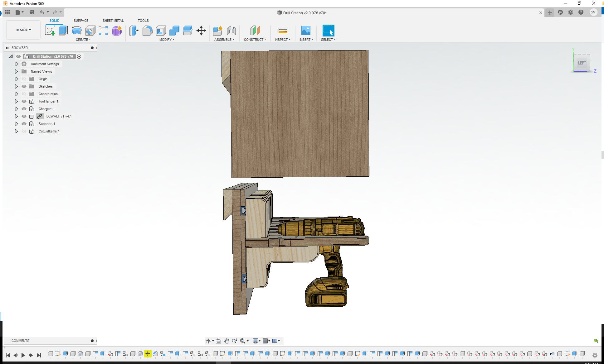Click the Offset Plane construct icon
Image resolution: width=604 pixels, height=364 pixels.
pyautogui.click(x=255, y=31)
